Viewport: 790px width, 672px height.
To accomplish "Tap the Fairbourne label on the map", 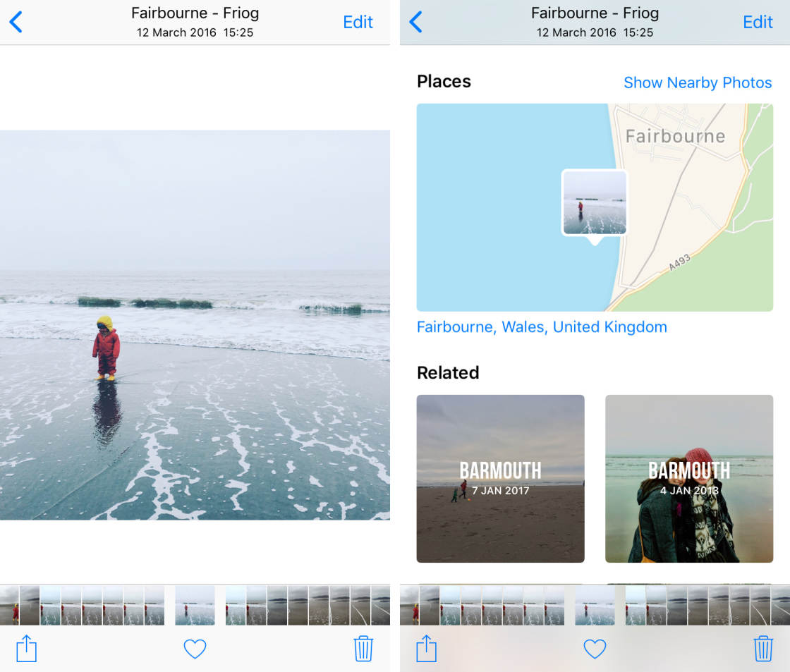I will coord(675,136).
